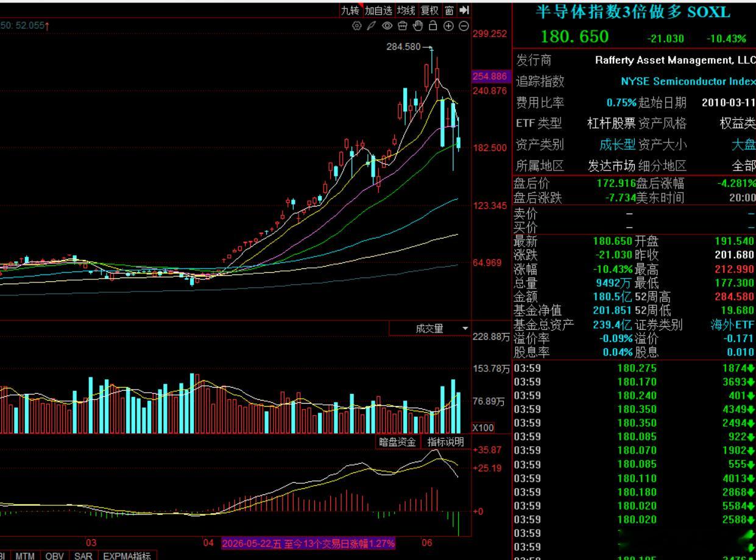The height and width of the screenshot is (560, 756).
Task: Click the trade with volume 4013
Action: (634, 478)
